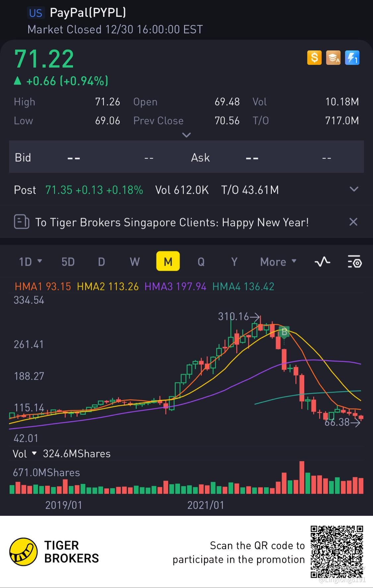This screenshot has height=588, width=373.
Task: Tap the 324.6MShares volume value
Action: tap(77, 454)
